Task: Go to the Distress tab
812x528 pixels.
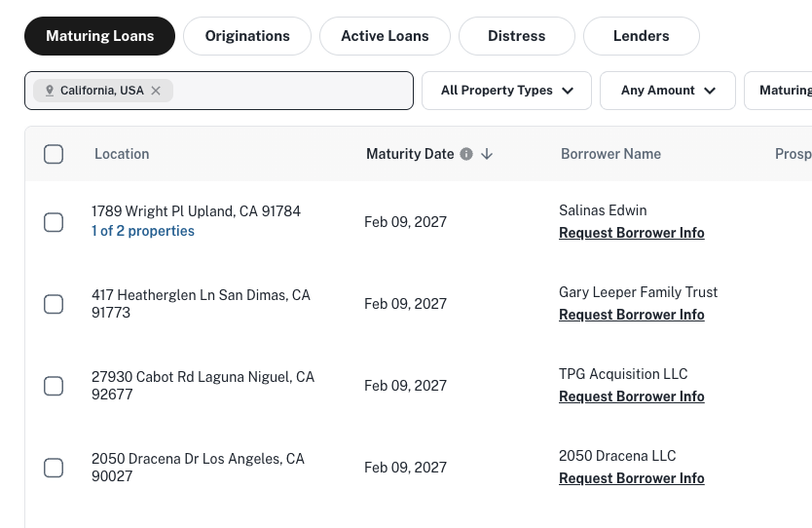Action: (516, 36)
